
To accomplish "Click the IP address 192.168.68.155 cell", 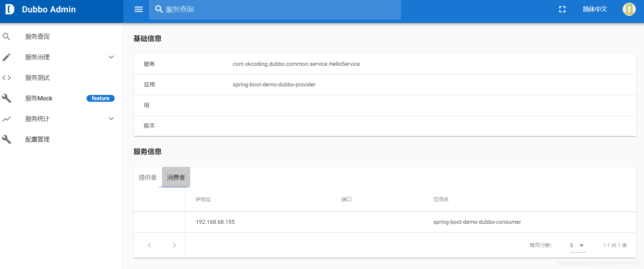I will point(215,222).
